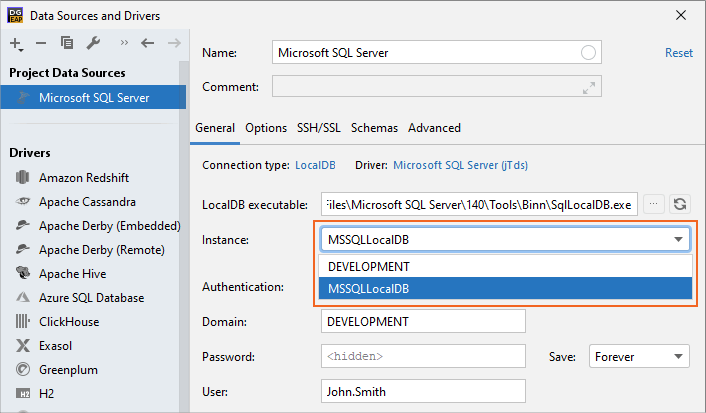The width and height of the screenshot is (706, 413).
Task: Click the back arrow in the toolbar
Action: click(147, 43)
